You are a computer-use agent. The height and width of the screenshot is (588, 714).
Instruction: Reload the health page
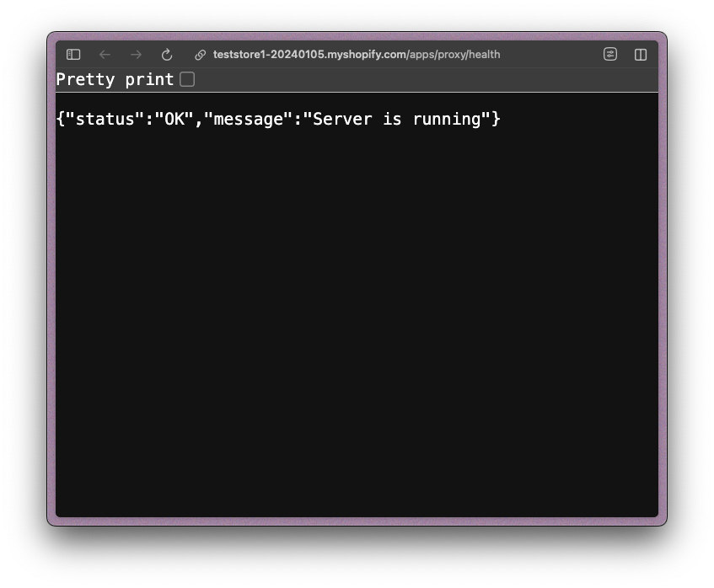pos(167,55)
